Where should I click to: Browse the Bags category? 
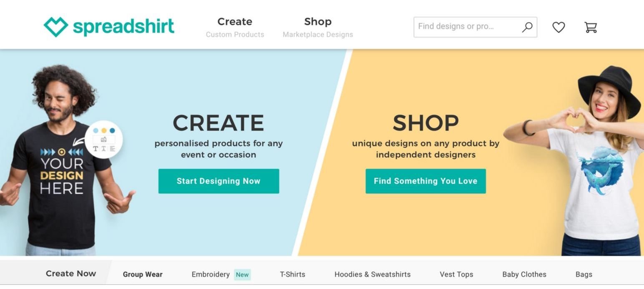click(x=584, y=274)
